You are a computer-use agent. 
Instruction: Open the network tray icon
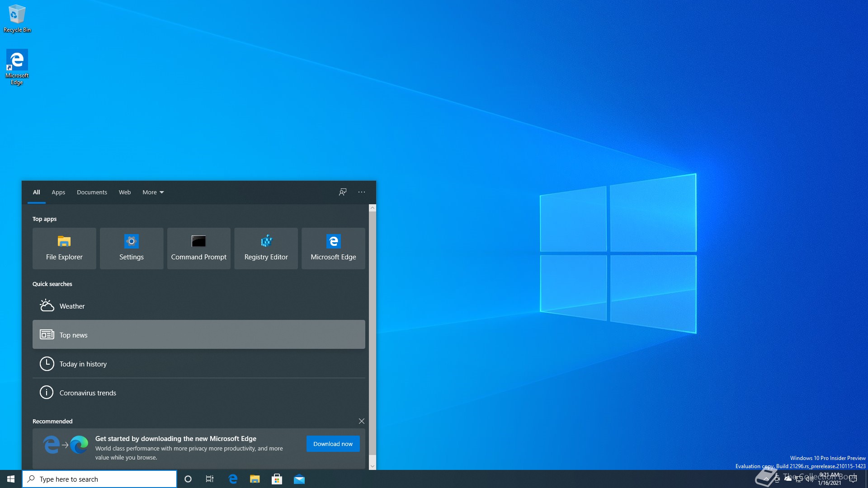tap(799, 479)
